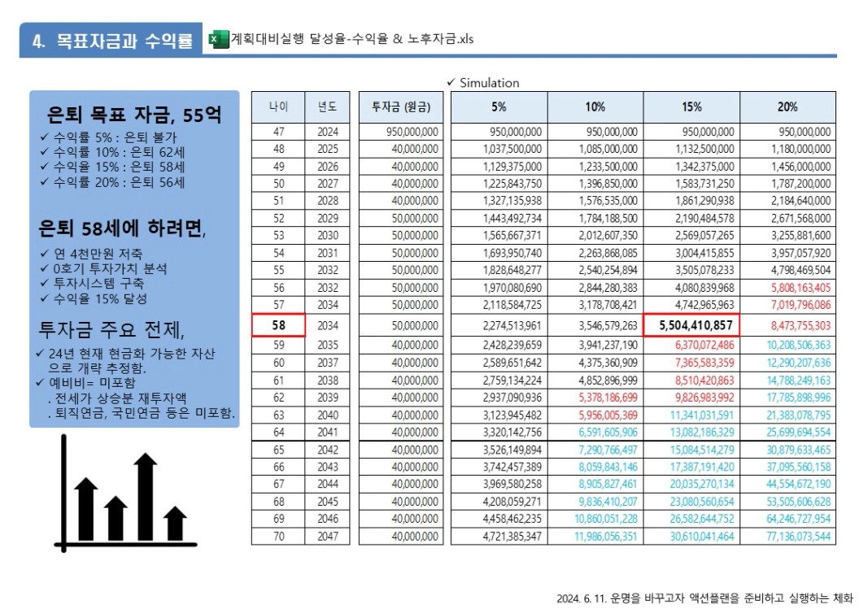Open the Excel file icon in the header
Viewport: 868px width, 613px height.
click(x=218, y=39)
